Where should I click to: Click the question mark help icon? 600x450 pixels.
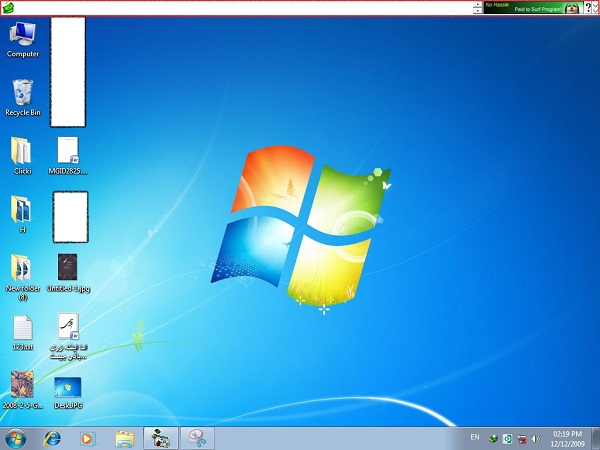tap(587, 7)
